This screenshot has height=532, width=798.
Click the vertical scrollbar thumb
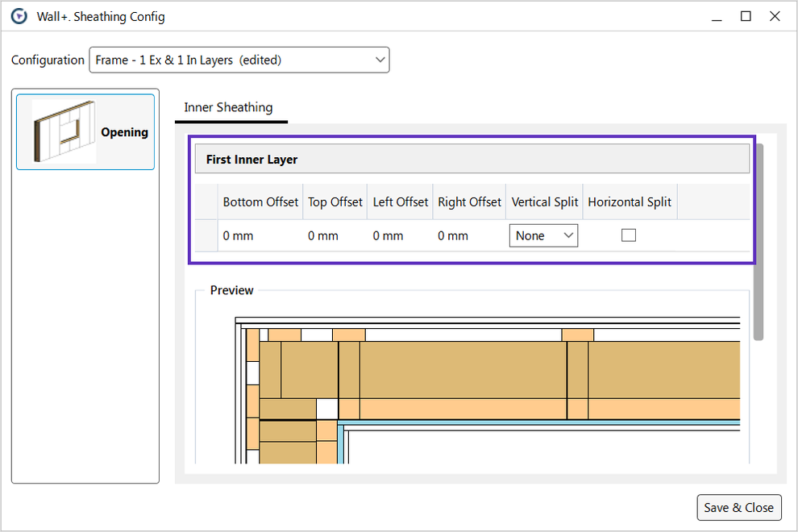coord(759,242)
